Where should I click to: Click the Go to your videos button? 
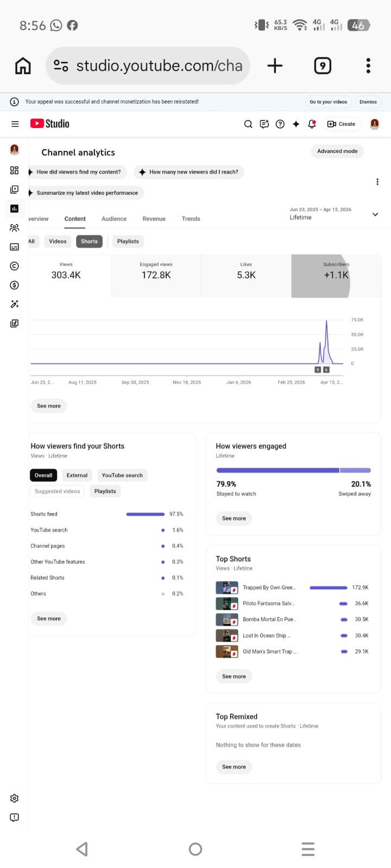coord(328,102)
